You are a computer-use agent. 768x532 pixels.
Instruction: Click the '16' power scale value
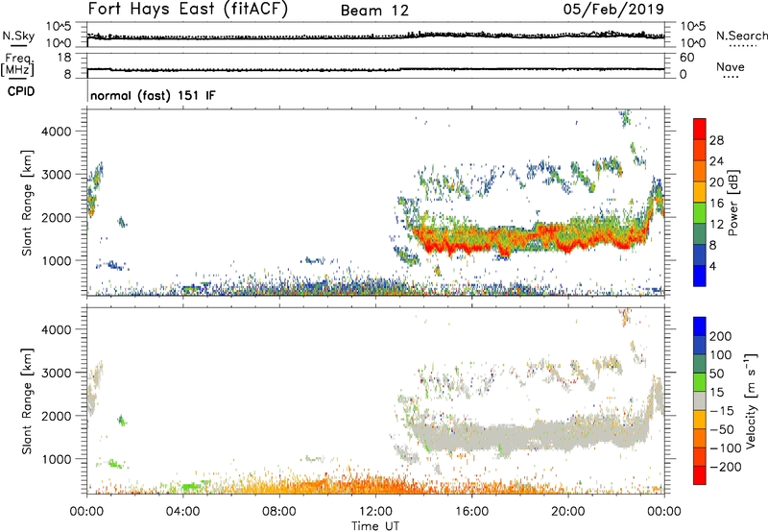(x=716, y=204)
